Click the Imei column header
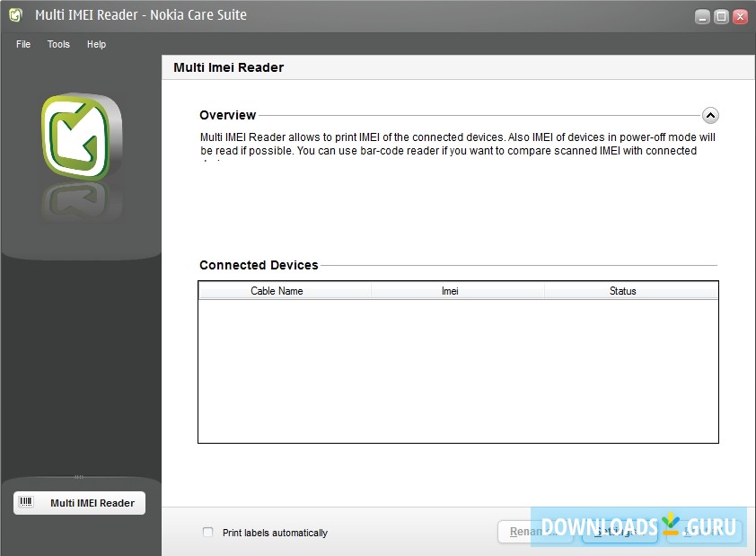The height and width of the screenshot is (556, 756). coord(450,291)
